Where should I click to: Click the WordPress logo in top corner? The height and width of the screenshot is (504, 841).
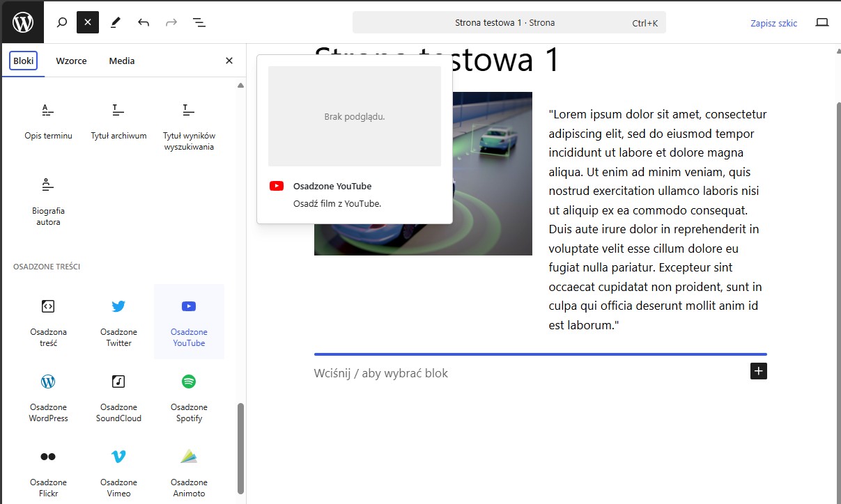(x=22, y=22)
